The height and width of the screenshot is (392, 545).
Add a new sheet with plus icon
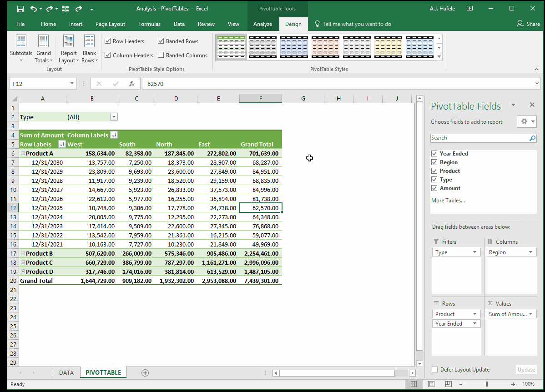145,373
